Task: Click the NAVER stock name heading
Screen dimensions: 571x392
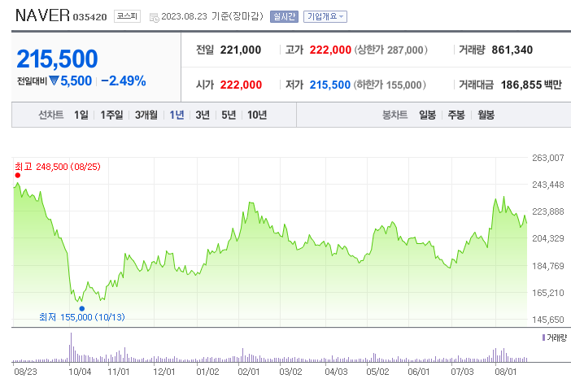Action: click(42, 15)
